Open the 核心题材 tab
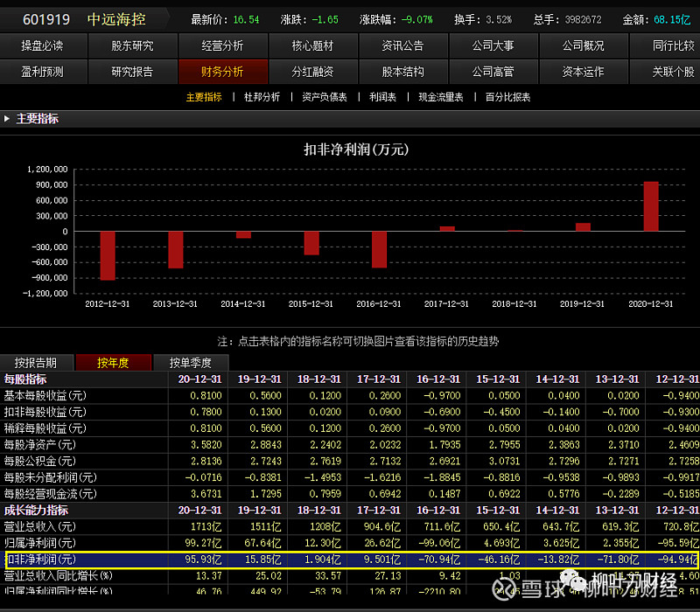This screenshot has width=700, height=612. [313, 45]
